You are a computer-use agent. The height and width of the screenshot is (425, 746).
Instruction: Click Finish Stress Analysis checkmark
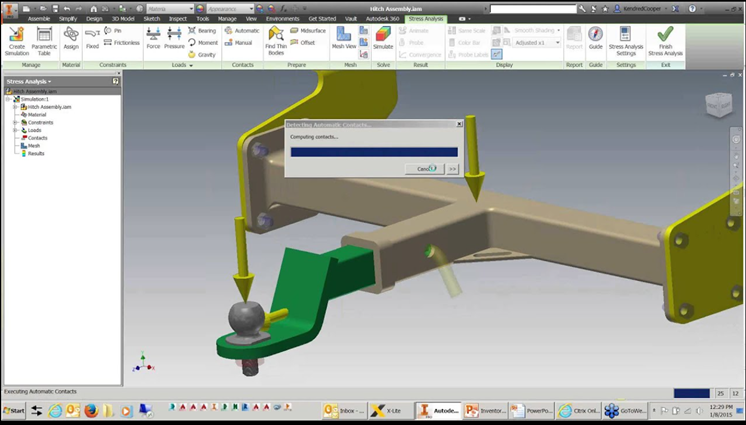click(665, 35)
